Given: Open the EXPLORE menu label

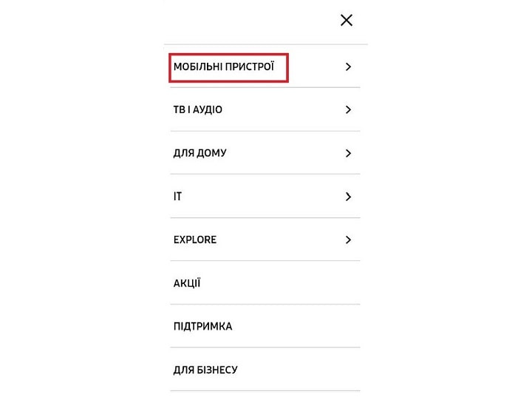Looking at the screenshot, I should (195, 239).
